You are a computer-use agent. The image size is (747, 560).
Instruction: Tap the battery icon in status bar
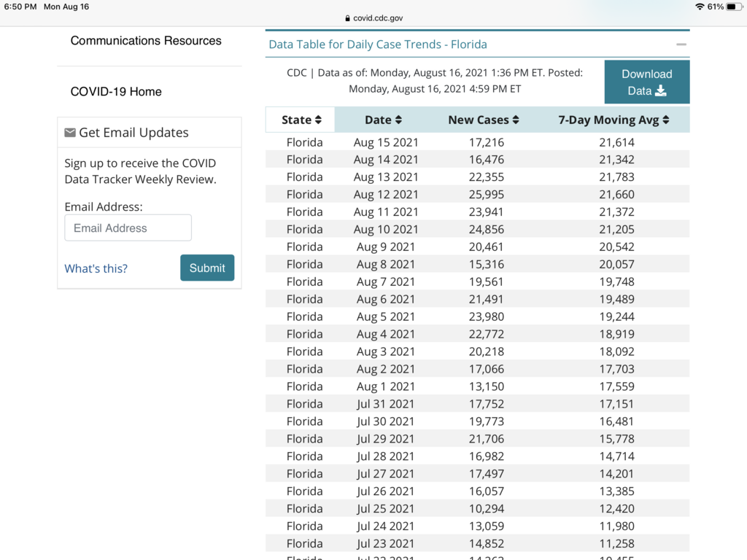click(734, 7)
